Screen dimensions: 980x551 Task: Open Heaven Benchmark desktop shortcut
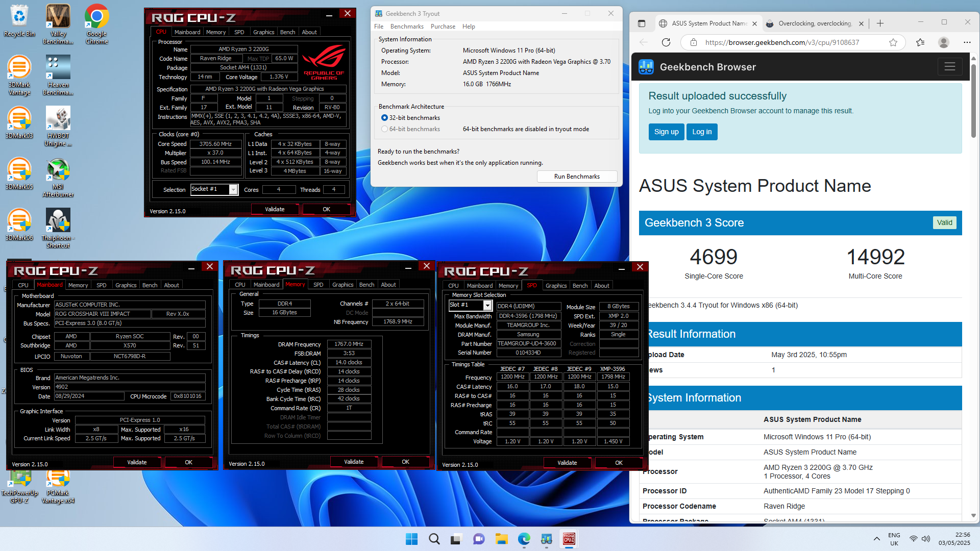point(58,75)
